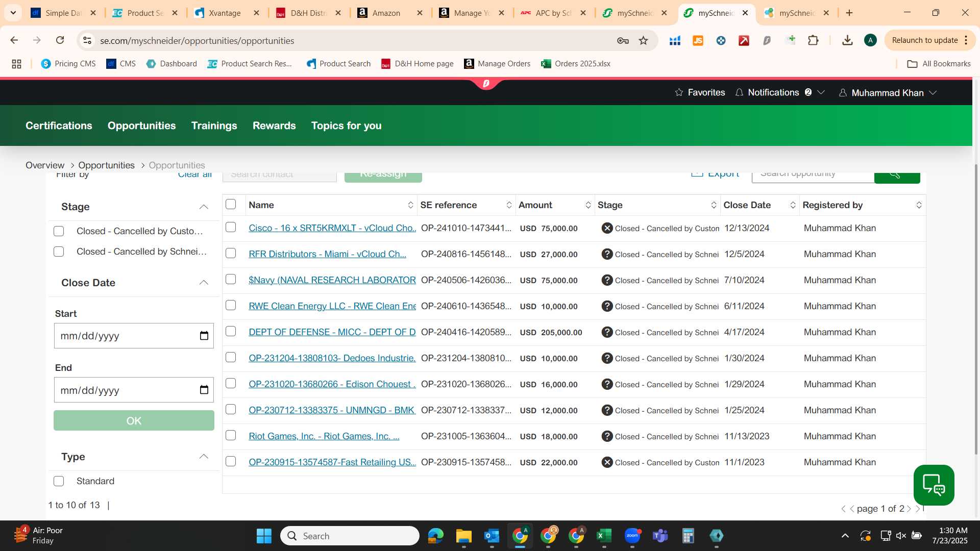Screen dimensions: 980x551
Task: Open the Chrome profile avatar
Action: point(870,40)
